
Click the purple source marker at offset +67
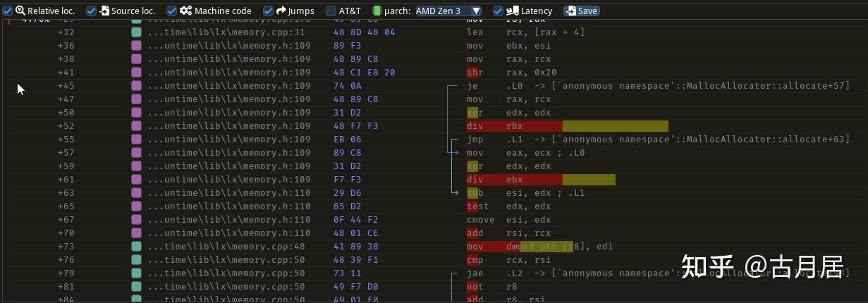pos(136,219)
